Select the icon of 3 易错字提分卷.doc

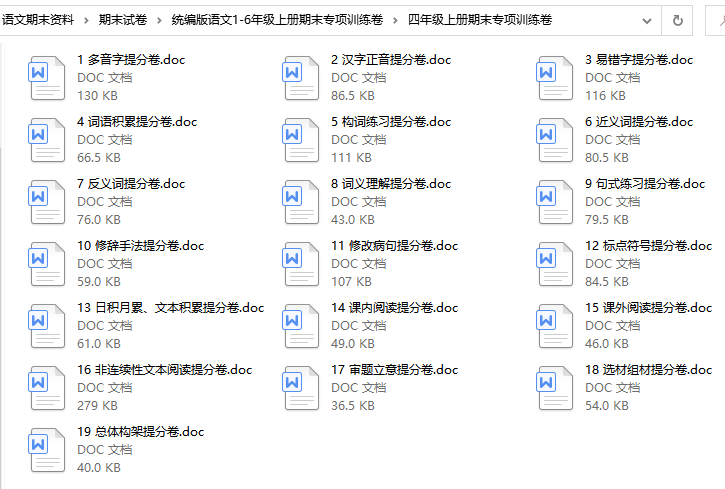coord(554,78)
